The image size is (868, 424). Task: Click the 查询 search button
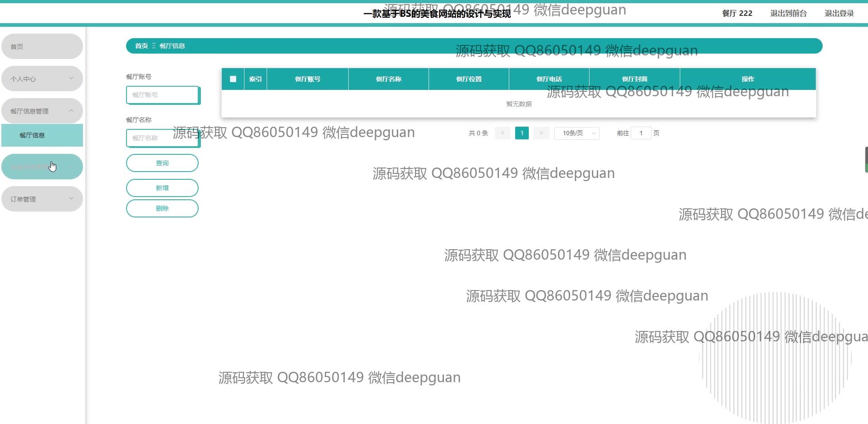[162, 163]
